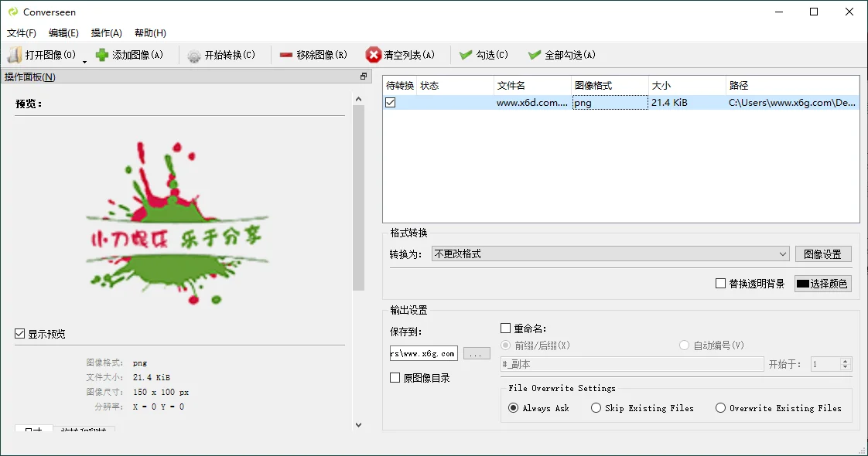
Task: Start conversion via the 开始转换 gear icon
Action: pos(193,54)
